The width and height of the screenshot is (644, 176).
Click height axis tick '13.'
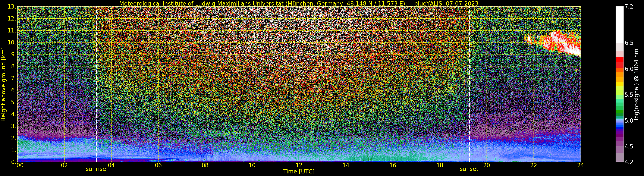[x=12, y=7]
